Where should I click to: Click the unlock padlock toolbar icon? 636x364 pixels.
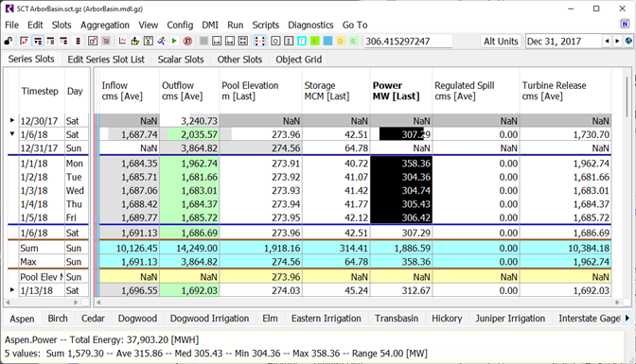(9, 41)
